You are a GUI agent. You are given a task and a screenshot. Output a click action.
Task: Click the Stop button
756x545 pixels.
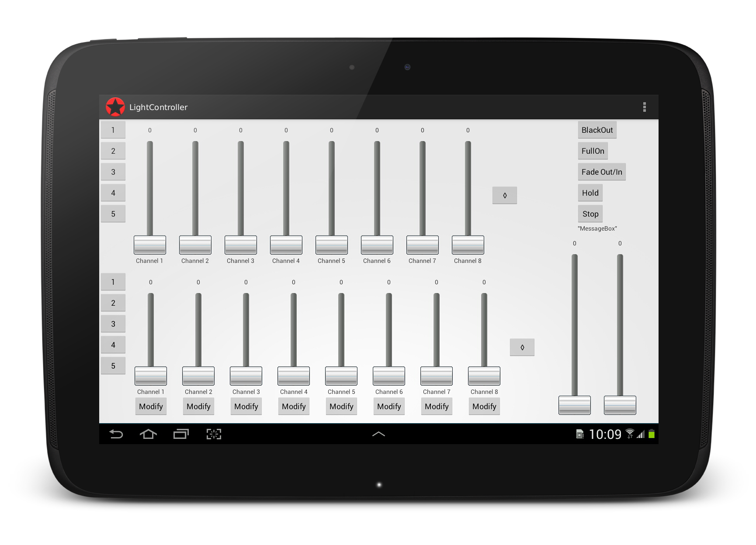[x=590, y=214]
